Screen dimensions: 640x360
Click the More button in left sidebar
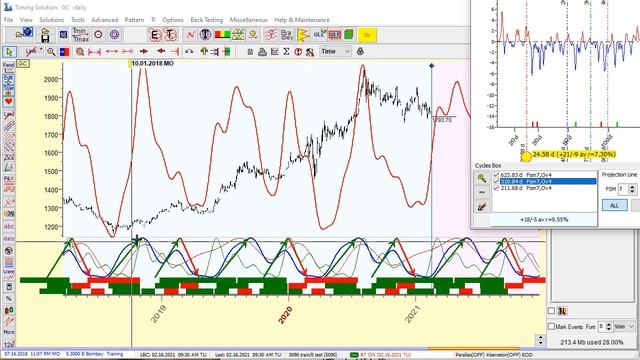(x=9, y=332)
